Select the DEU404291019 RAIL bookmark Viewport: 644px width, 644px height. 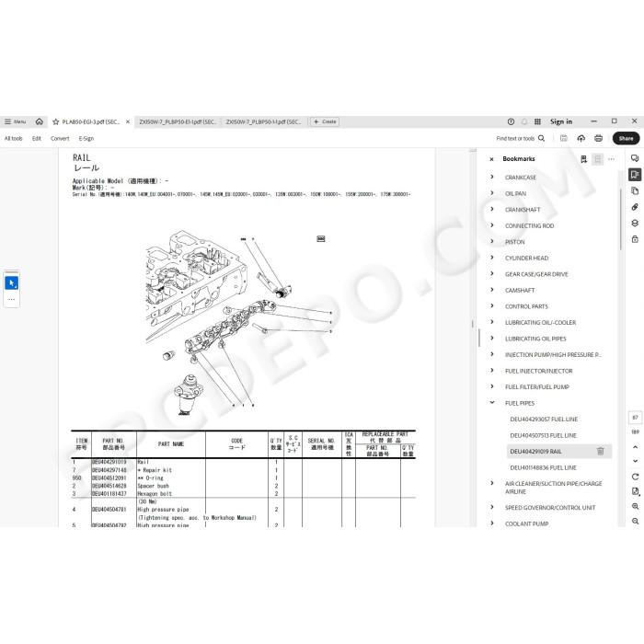tap(536, 452)
